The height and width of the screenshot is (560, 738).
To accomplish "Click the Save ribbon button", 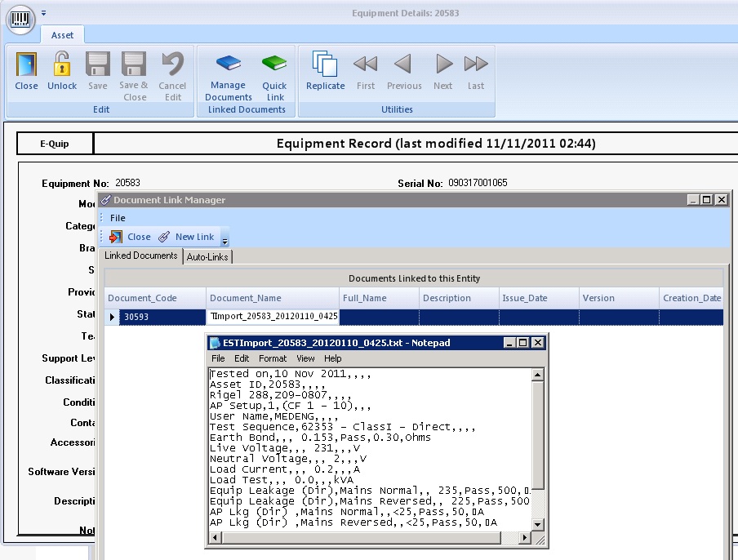I will tap(97, 70).
